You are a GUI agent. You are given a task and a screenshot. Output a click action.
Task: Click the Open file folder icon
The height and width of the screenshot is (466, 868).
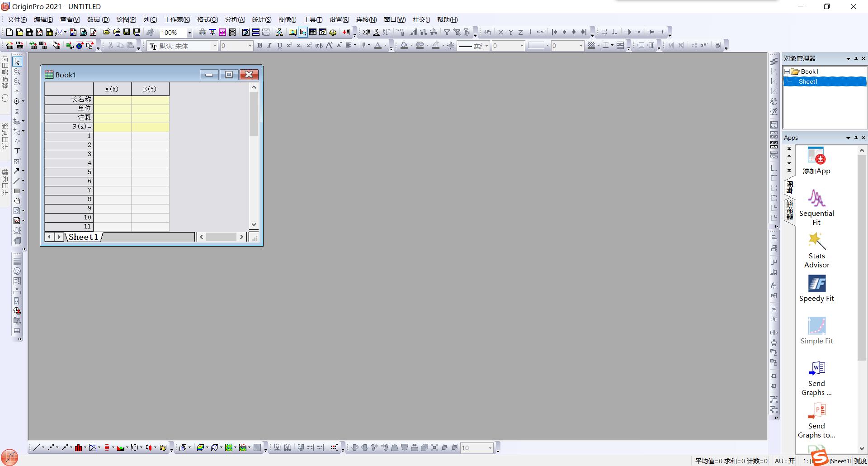pos(107,32)
